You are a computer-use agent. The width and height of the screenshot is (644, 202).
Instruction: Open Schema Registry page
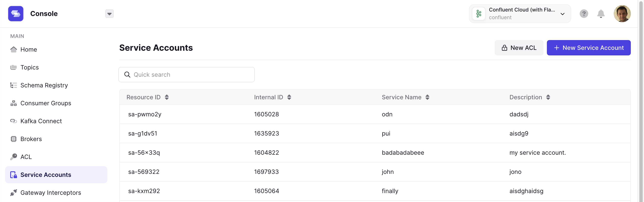pyautogui.click(x=56, y=85)
